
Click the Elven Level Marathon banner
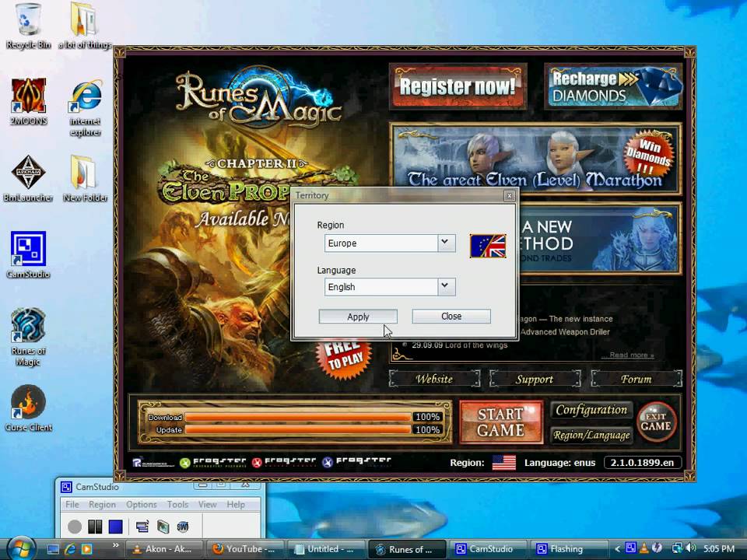coord(535,159)
